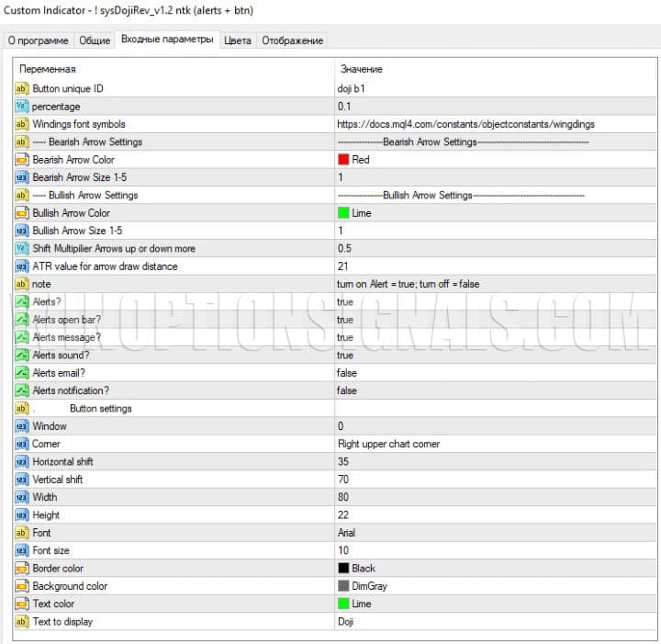This screenshot has width=661, height=644.
Task: Click the string icon beside Button unique ID
Action: coord(22,88)
